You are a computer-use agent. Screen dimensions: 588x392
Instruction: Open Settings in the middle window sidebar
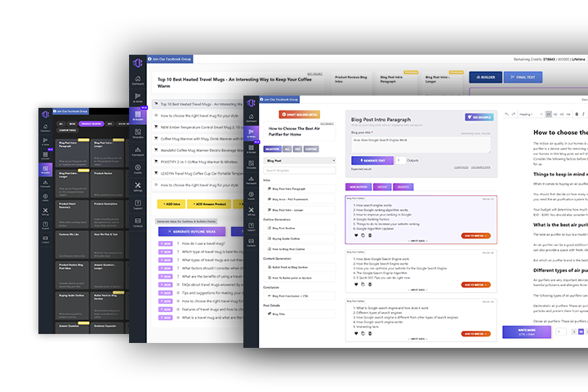click(x=138, y=187)
